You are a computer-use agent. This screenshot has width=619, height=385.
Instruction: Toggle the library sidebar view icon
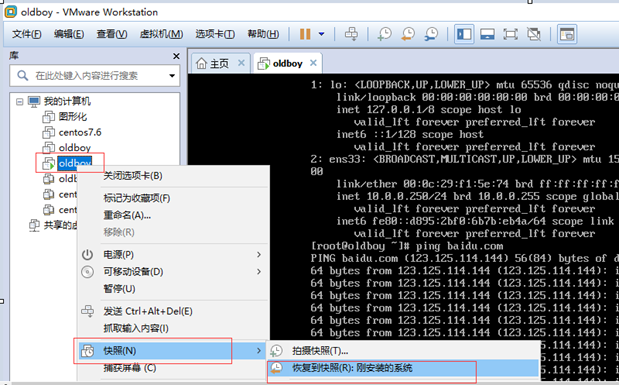tap(464, 34)
